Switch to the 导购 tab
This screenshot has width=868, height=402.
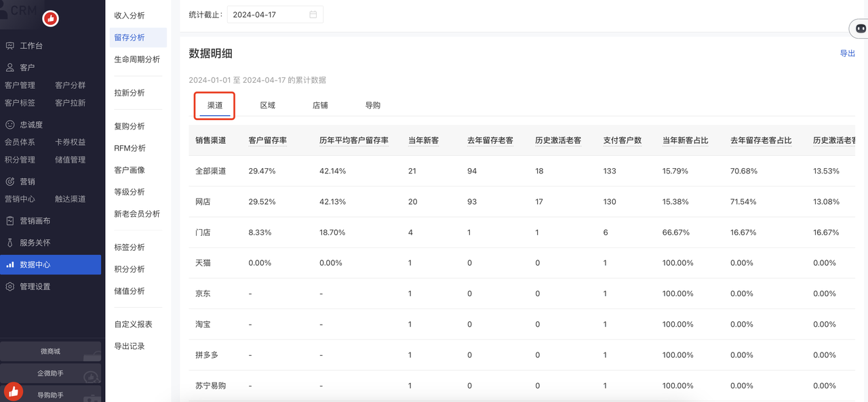(x=373, y=106)
